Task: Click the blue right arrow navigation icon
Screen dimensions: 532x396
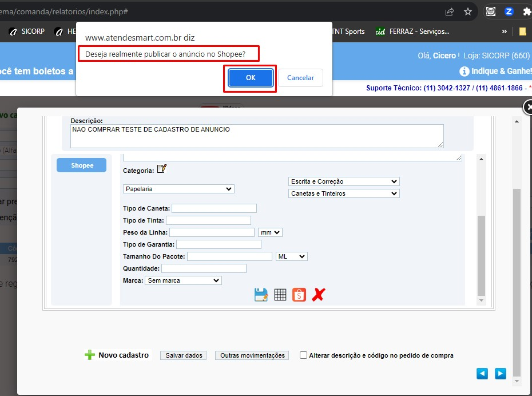Action: pos(501,374)
